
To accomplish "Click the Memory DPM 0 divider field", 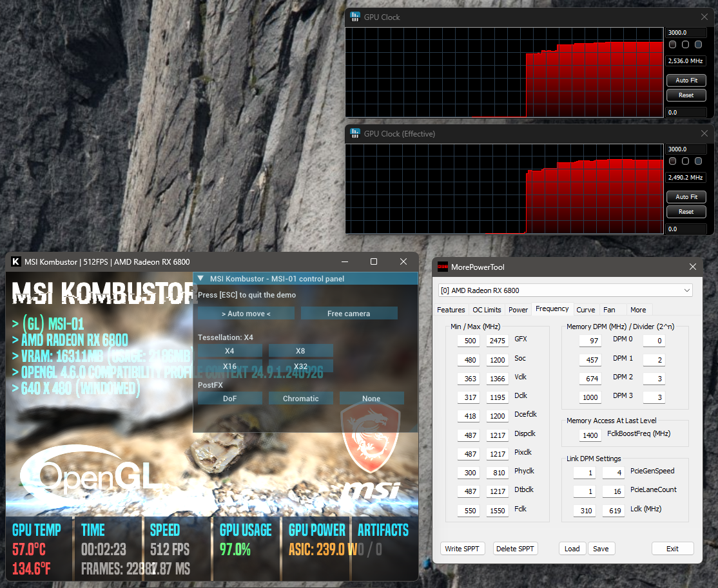I will [654, 341].
